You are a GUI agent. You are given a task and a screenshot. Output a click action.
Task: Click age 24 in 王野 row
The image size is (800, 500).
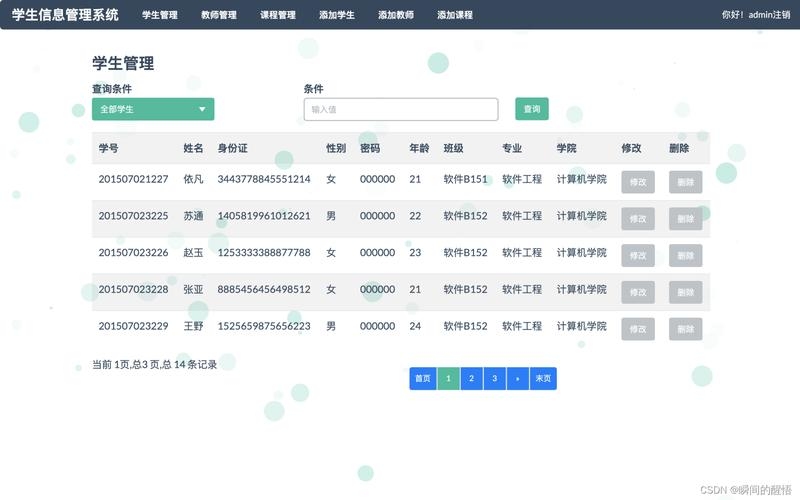[x=415, y=326]
